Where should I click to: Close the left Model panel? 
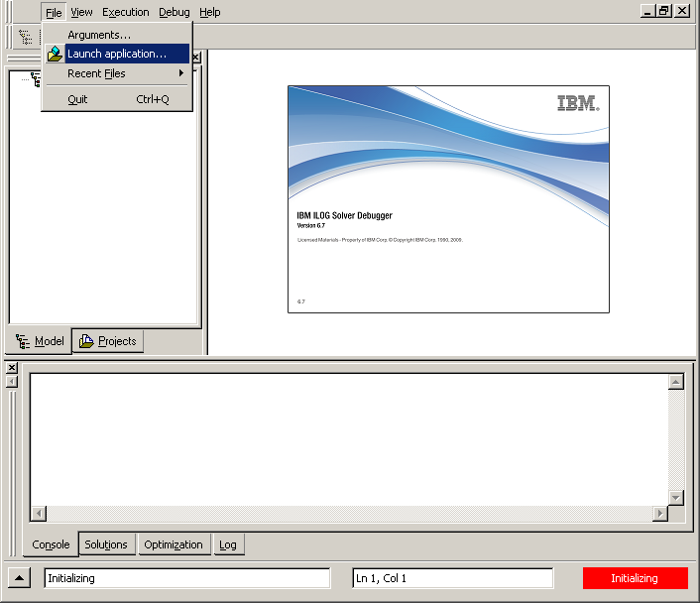(196, 58)
